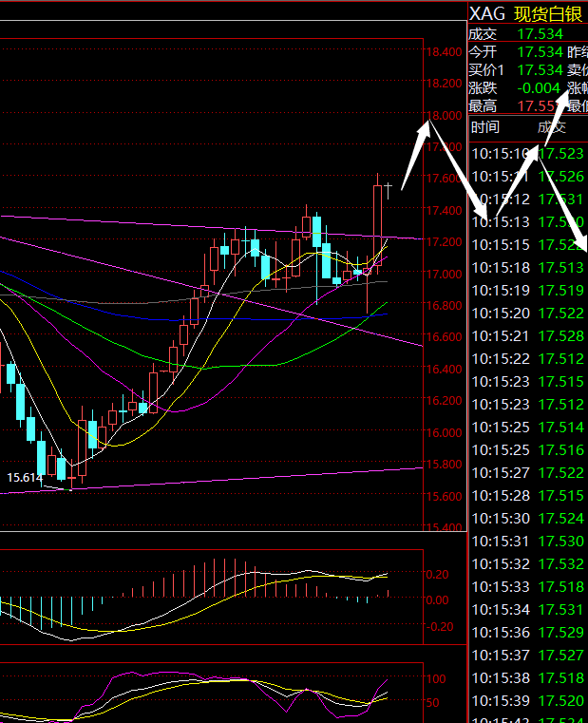Select the 10:15:20 time cell

coord(501,314)
